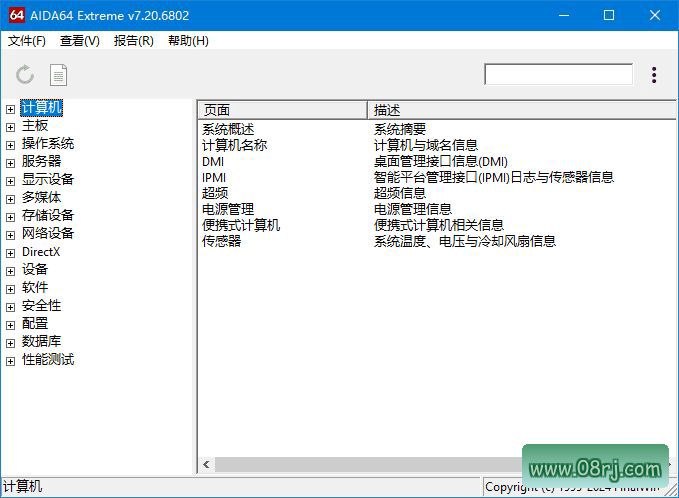The image size is (679, 498).
Task: Click inside the toolbar search field
Action: point(558,74)
